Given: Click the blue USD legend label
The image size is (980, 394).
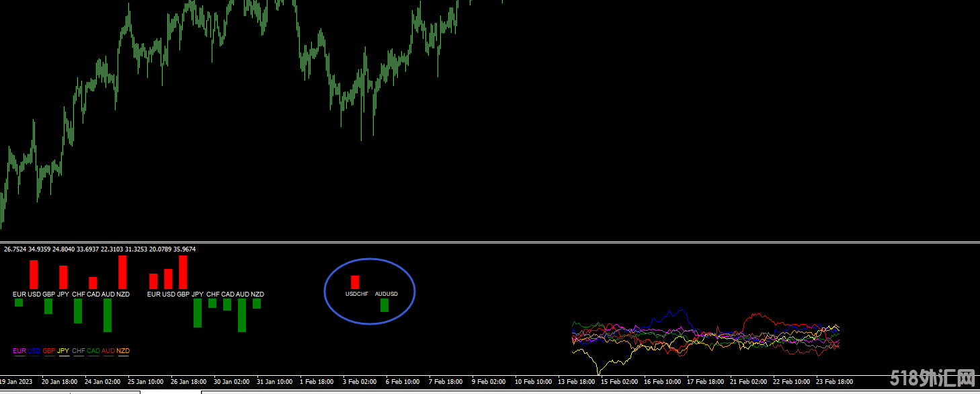Looking at the screenshot, I should tap(34, 351).
